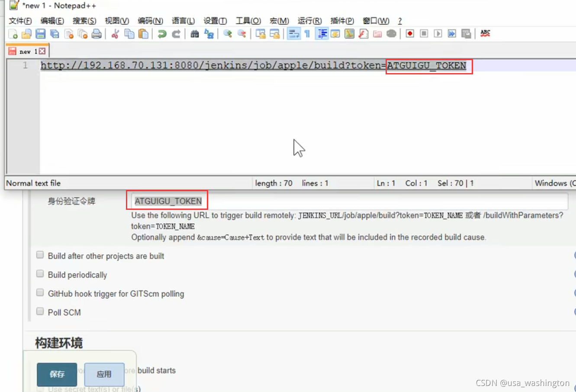
Task: Click the Folder as Workspace icon
Action: click(x=377, y=34)
